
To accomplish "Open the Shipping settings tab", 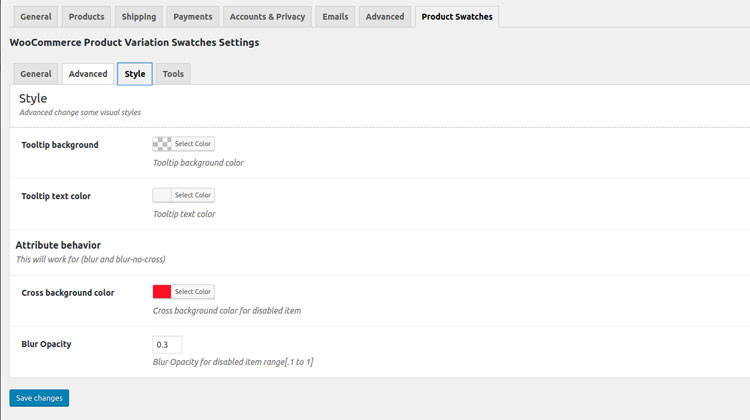I will [x=139, y=17].
